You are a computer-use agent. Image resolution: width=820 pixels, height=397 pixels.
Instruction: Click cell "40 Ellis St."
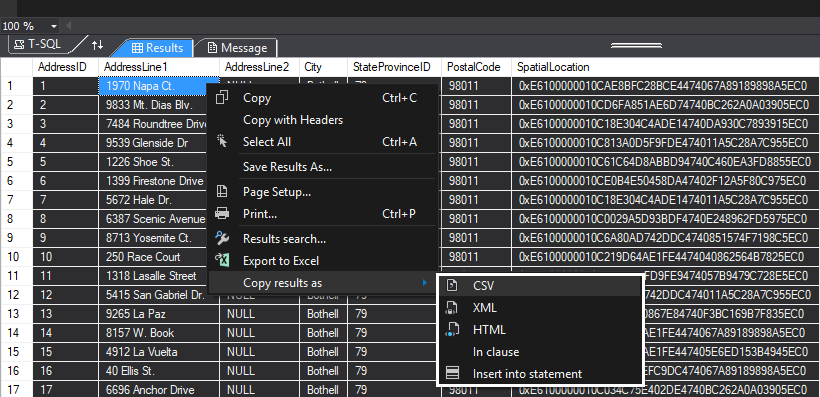pos(159,371)
